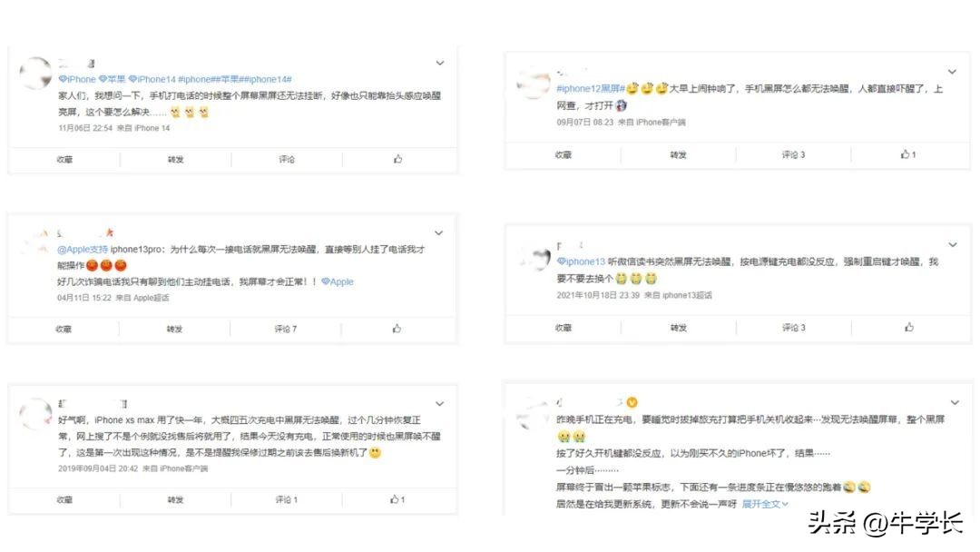Click source text 来自 Apple超话
This screenshot has height=552, width=980.
[142, 298]
